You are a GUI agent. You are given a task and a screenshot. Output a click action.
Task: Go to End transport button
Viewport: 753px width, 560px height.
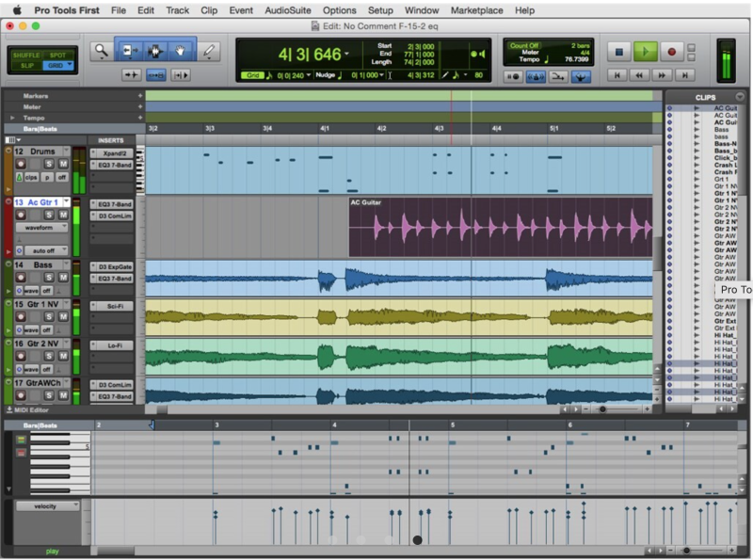point(685,75)
